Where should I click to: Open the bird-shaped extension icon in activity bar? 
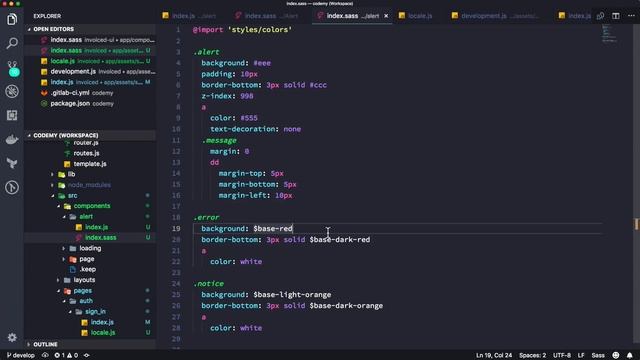12,163
